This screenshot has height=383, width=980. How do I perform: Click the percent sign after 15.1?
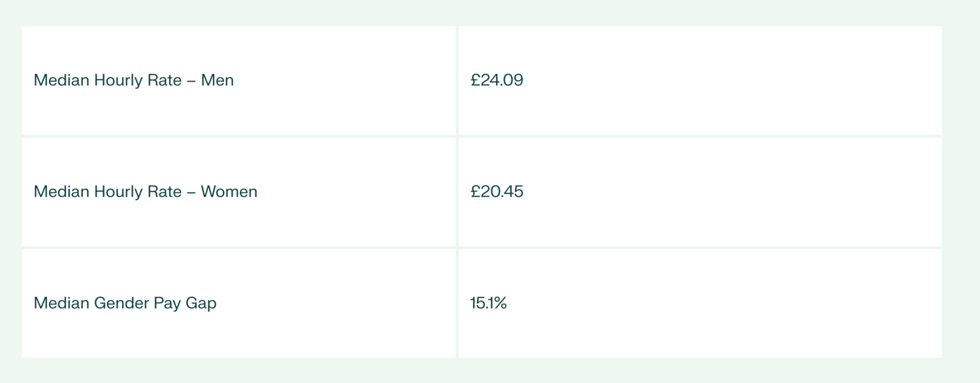(500, 303)
